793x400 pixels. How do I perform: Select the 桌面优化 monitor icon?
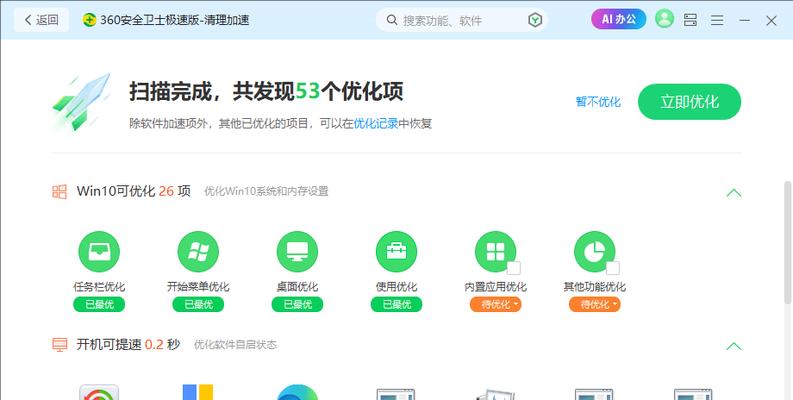(x=297, y=252)
